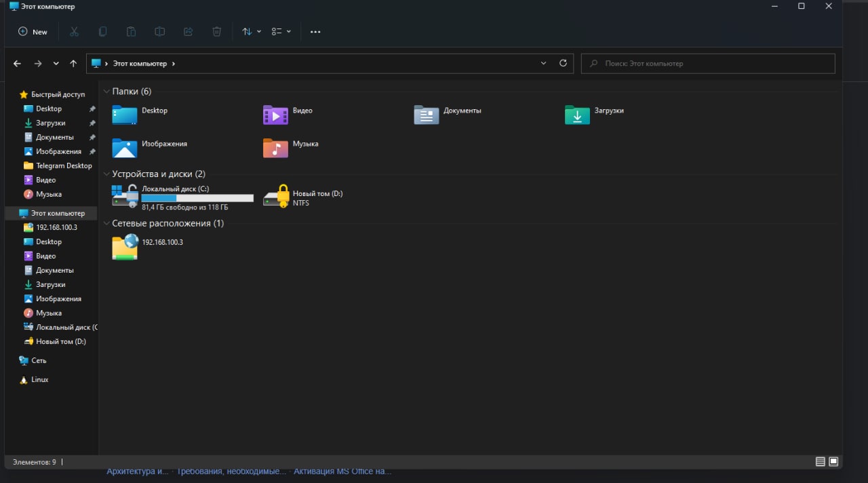Switch to large icons view via status bar
Screen dimensions: 868x483
point(833,462)
